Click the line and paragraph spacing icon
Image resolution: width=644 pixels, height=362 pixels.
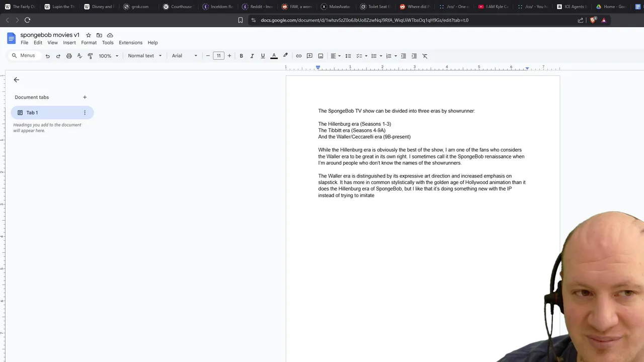348,56
